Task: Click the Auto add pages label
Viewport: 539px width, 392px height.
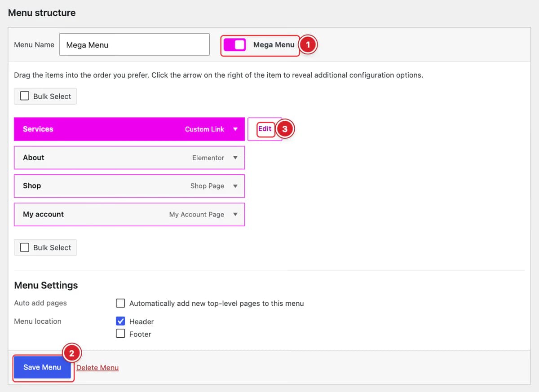Action: pyautogui.click(x=40, y=303)
